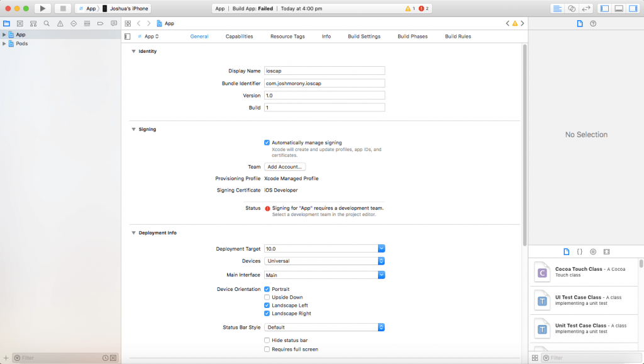Select Joshua's iPhone run destination
Viewport: 644px width, 364px height.
(125, 8)
